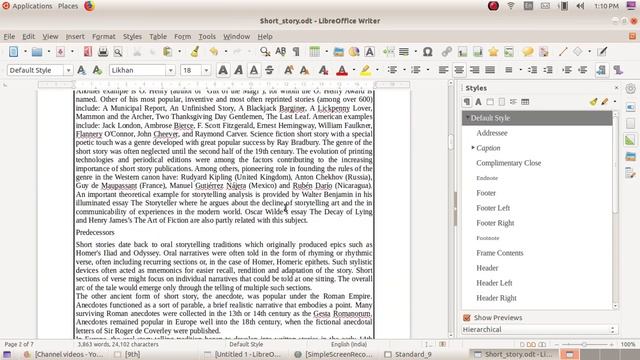Insert bookmark star icon
This screenshot has width=640, height=360.
click(x=493, y=52)
